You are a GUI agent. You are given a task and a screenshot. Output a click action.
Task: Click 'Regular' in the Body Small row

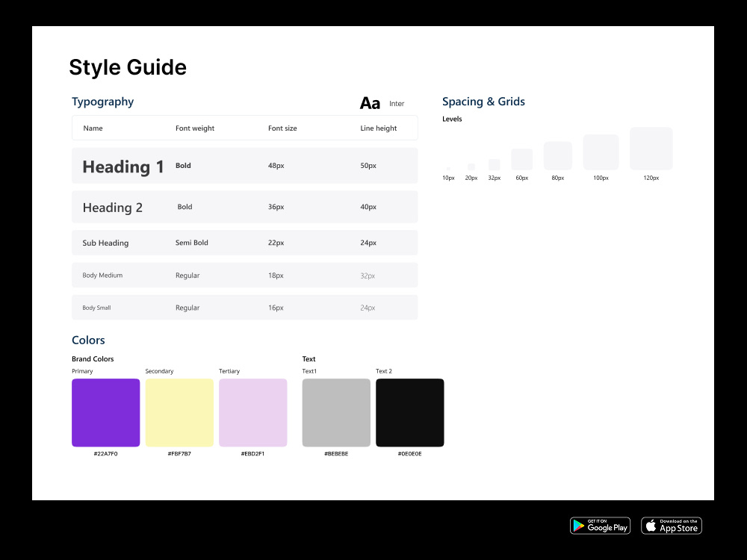pos(187,308)
